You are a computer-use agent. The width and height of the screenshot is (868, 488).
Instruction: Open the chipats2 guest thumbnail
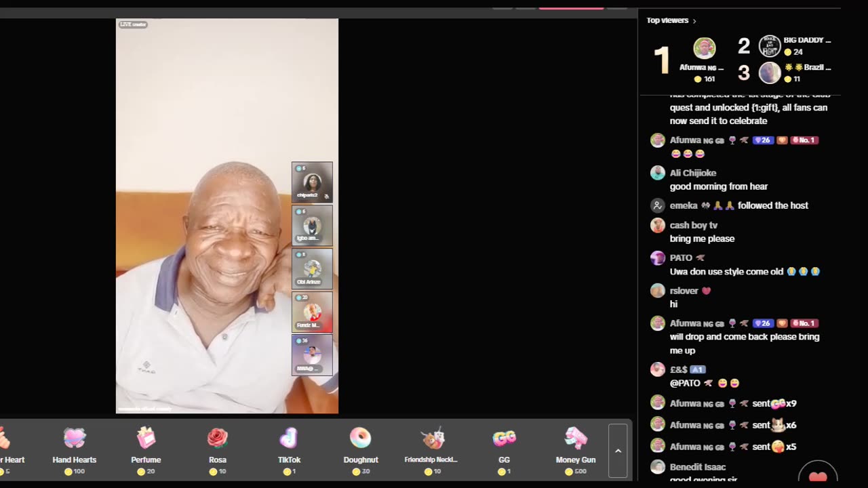(312, 182)
